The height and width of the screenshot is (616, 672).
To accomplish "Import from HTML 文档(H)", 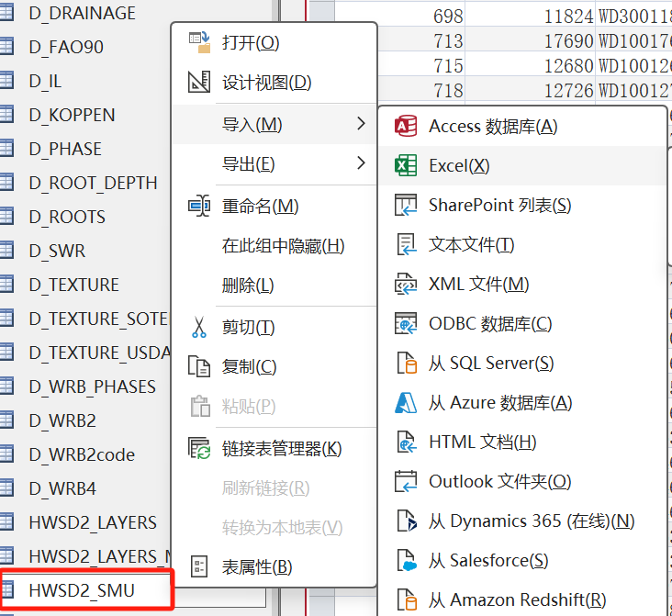I will point(522,442).
